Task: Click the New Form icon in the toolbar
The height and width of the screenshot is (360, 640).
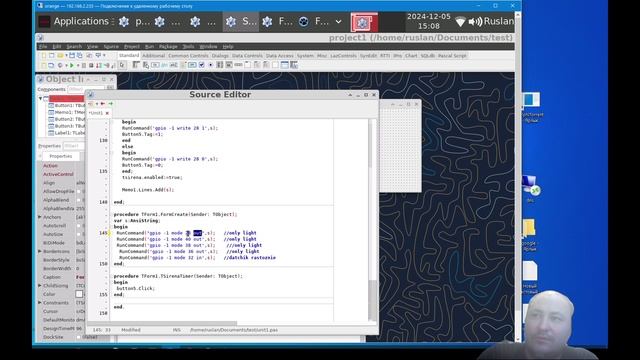Action: pyautogui.click(x=51, y=56)
